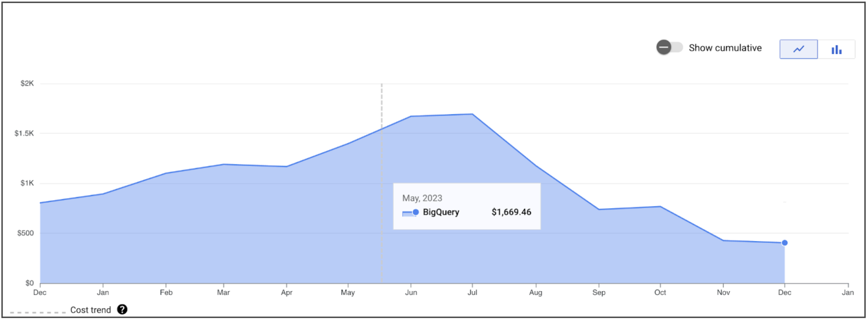This screenshot has height=320, width=868.
Task: Click the Feb axis label
Action: [166, 293]
